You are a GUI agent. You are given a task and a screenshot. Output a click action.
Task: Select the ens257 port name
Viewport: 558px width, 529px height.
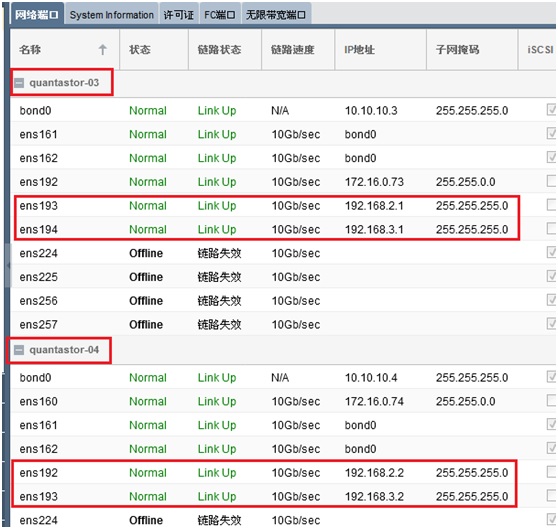tap(38, 325)
